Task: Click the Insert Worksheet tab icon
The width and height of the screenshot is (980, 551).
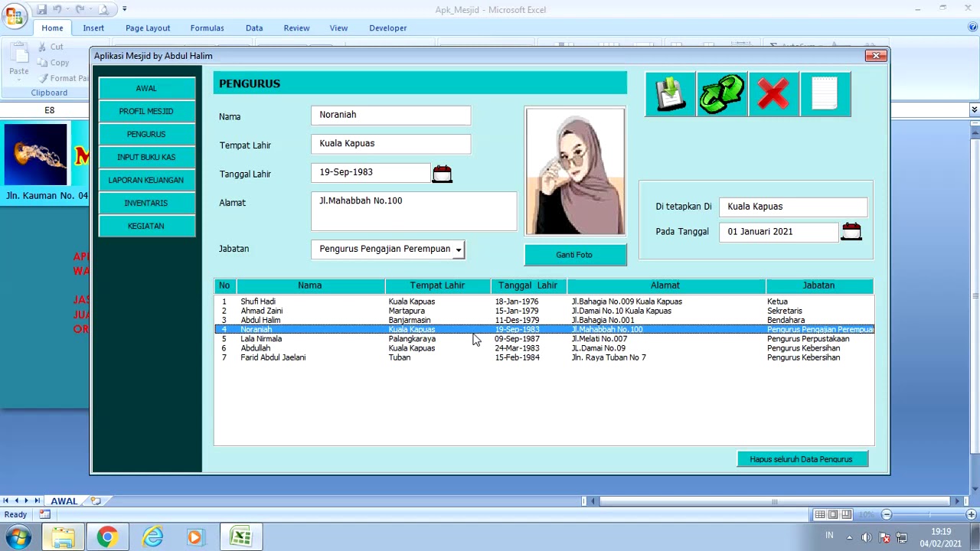Action: coord(96,500)
